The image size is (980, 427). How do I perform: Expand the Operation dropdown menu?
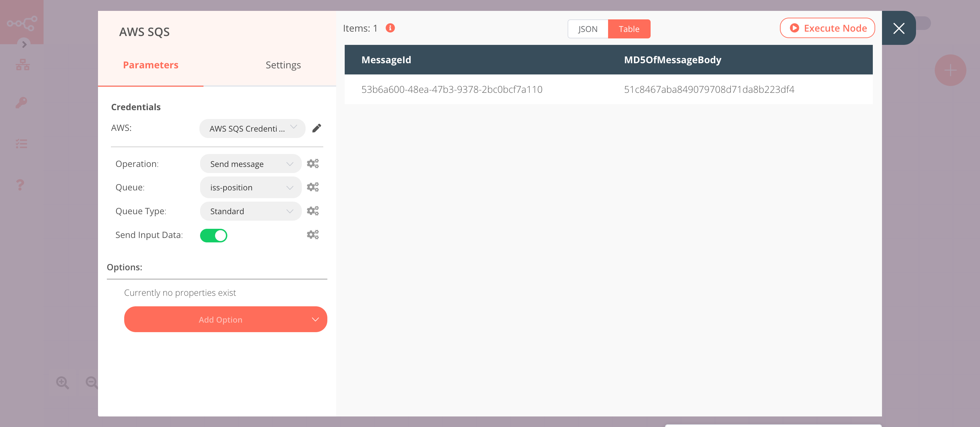click(250, 164)
